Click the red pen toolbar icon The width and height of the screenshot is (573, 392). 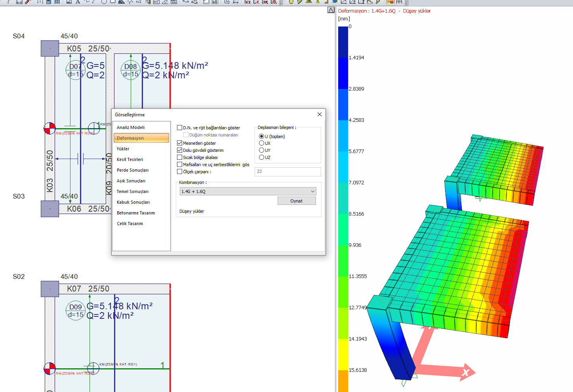pos(28,2)
